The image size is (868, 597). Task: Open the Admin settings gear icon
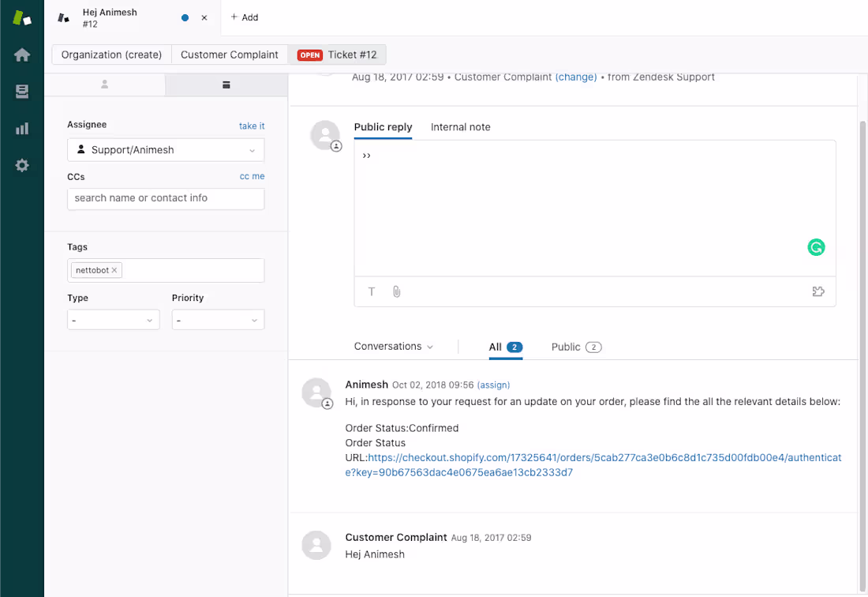click(21, 165)
